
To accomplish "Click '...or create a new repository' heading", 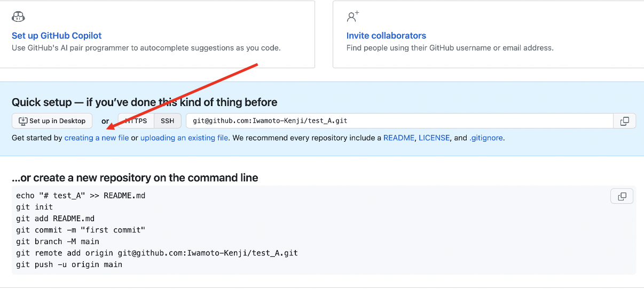I will tap(135, 178).
